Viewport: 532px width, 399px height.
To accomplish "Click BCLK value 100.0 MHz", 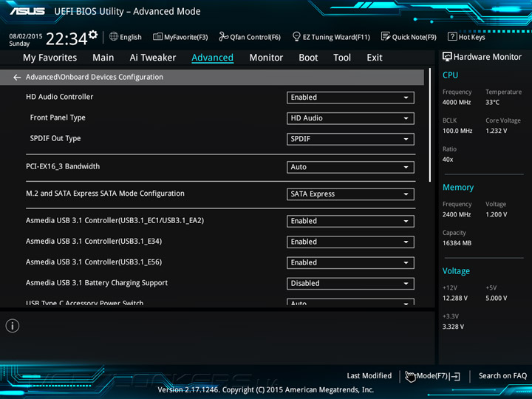I will (457, 131).
